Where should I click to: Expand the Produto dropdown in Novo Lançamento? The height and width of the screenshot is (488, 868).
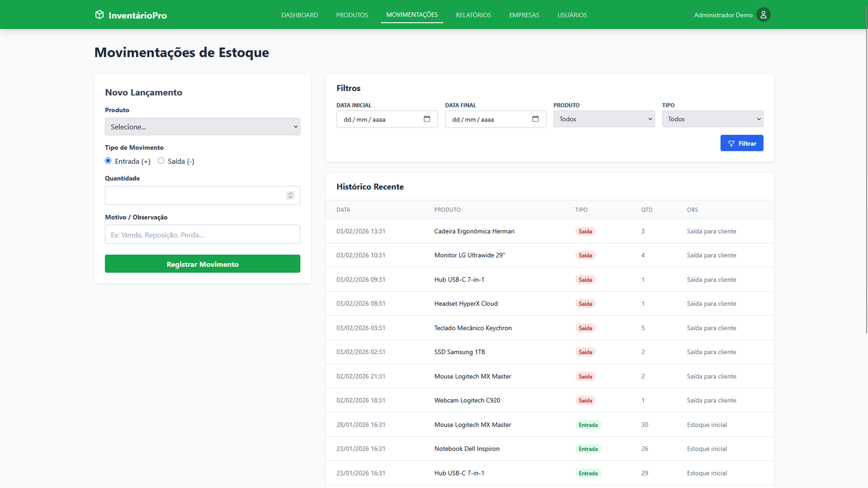point(202,127)
